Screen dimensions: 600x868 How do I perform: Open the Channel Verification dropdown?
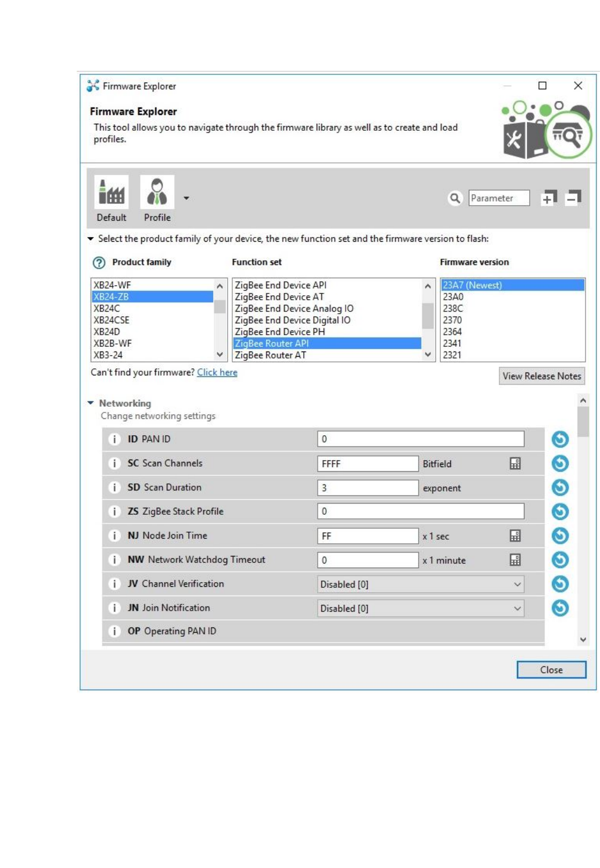(421, 584)
